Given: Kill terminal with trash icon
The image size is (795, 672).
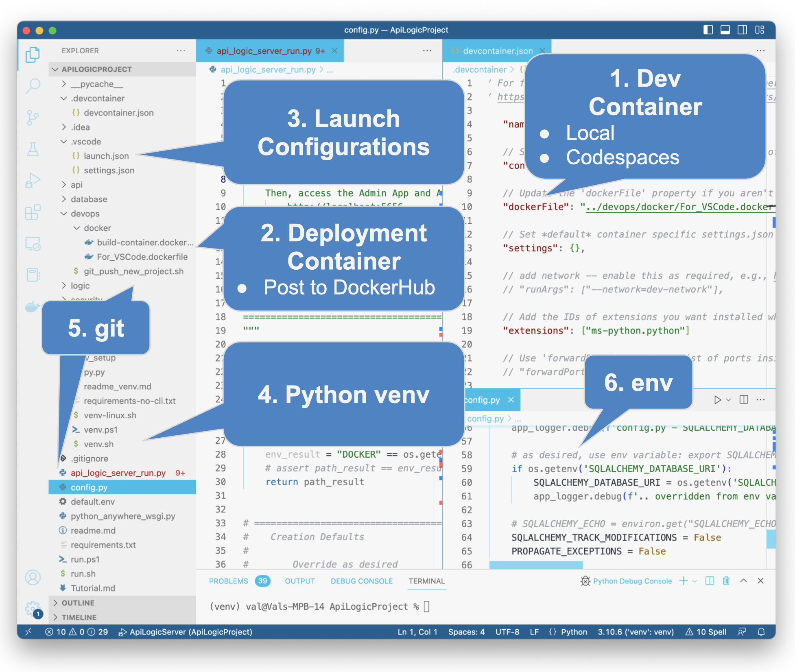Looking at the screenshot, I should (x=726, y=581).
